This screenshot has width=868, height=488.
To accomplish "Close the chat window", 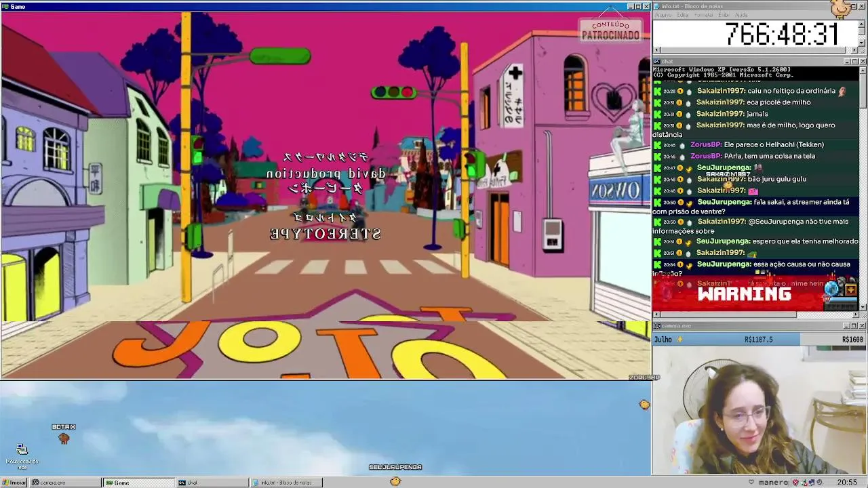I will (863, 62).
